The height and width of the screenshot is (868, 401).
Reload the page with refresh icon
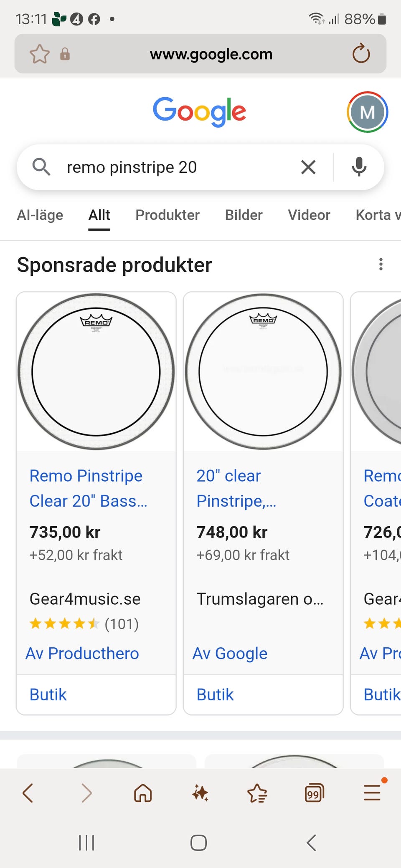tap(361, 54)
